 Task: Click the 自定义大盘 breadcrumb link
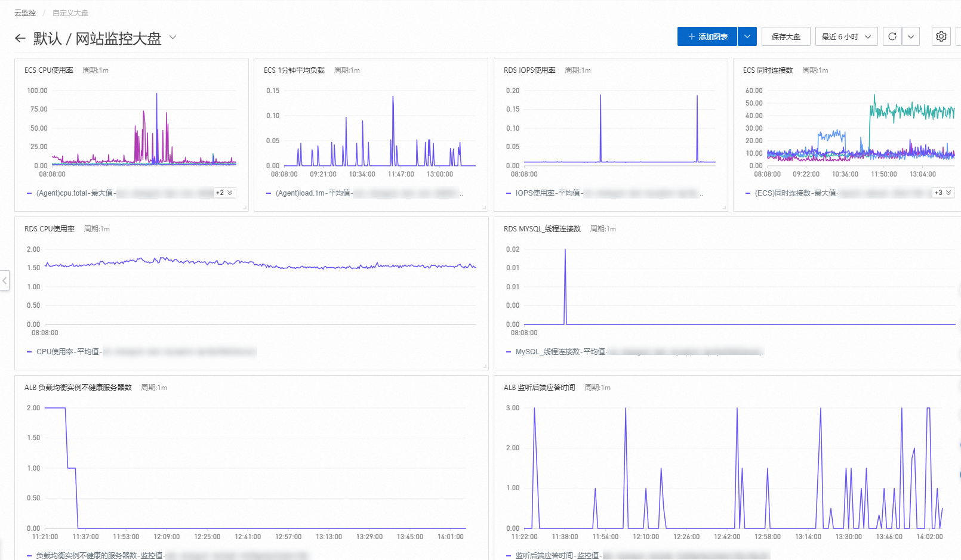[70, 13]
